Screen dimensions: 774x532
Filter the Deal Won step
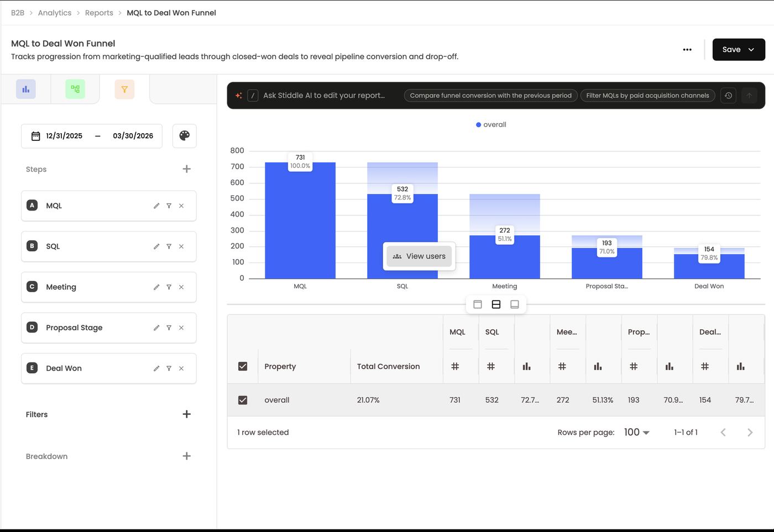tap(169, 368)
